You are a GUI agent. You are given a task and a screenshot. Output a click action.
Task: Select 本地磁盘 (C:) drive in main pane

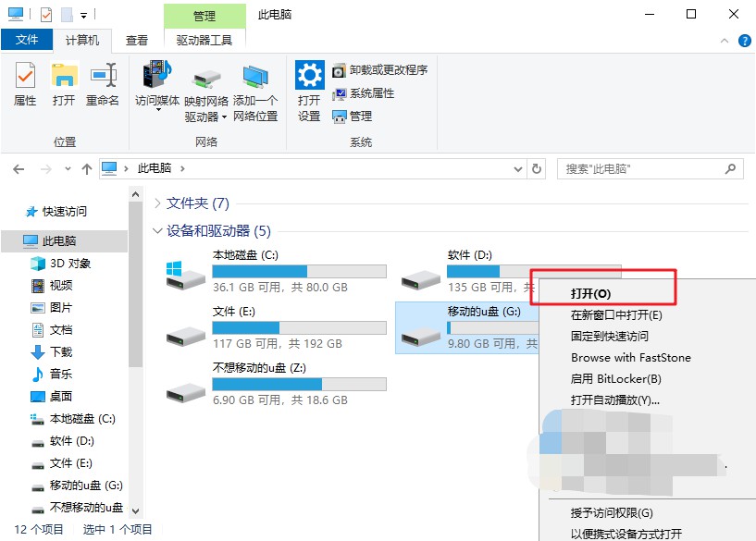277,270
